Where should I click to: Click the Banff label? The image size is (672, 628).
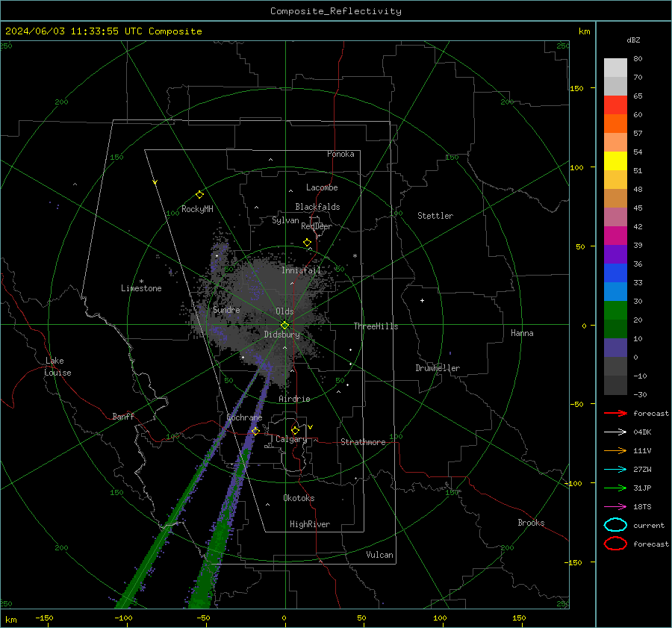click(123, 416)
